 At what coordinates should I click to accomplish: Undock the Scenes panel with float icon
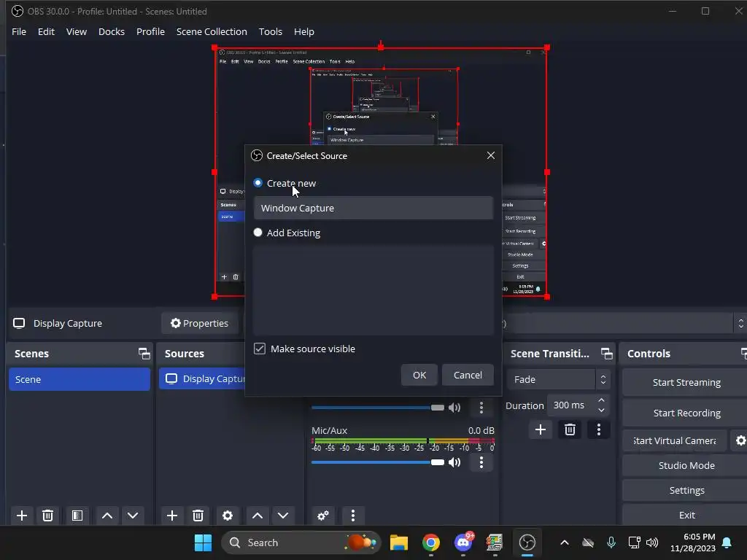144,354
